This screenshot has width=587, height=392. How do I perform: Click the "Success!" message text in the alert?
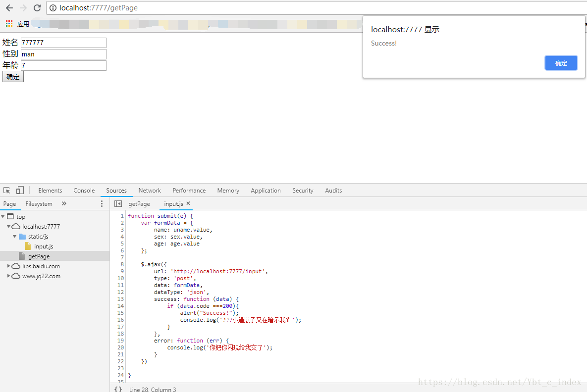(384, 44)
